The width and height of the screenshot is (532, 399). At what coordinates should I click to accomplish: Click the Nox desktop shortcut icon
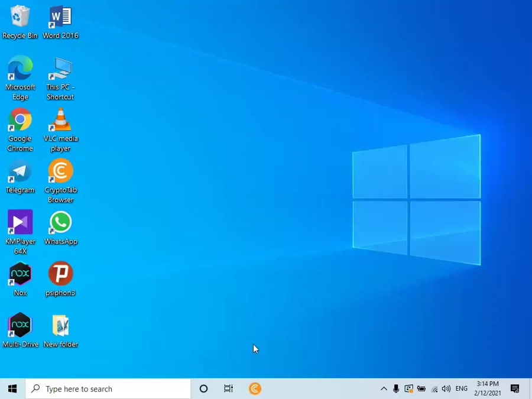coord(20,279)
